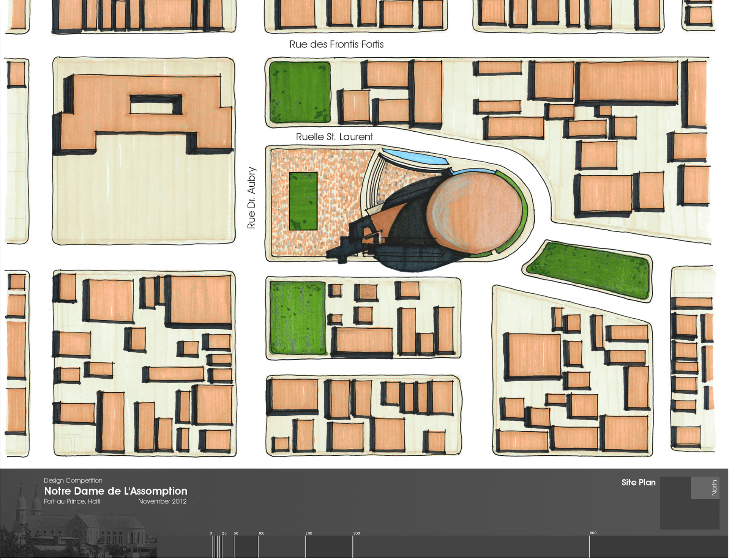
Task: Click the 'Ruelle St. Laurent' street label
Action: point(334,137)
